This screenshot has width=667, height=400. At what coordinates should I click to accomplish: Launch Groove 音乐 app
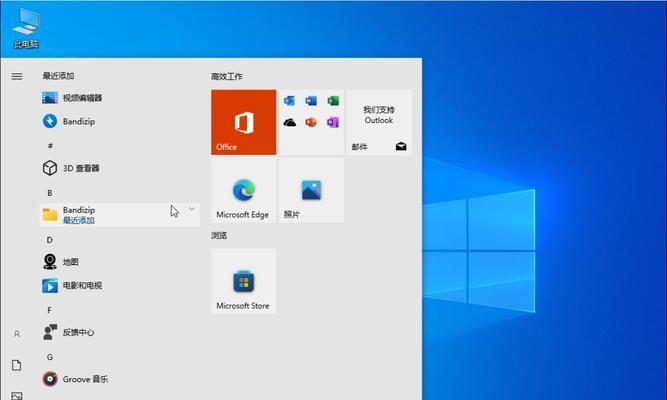(x=120, y=379)
